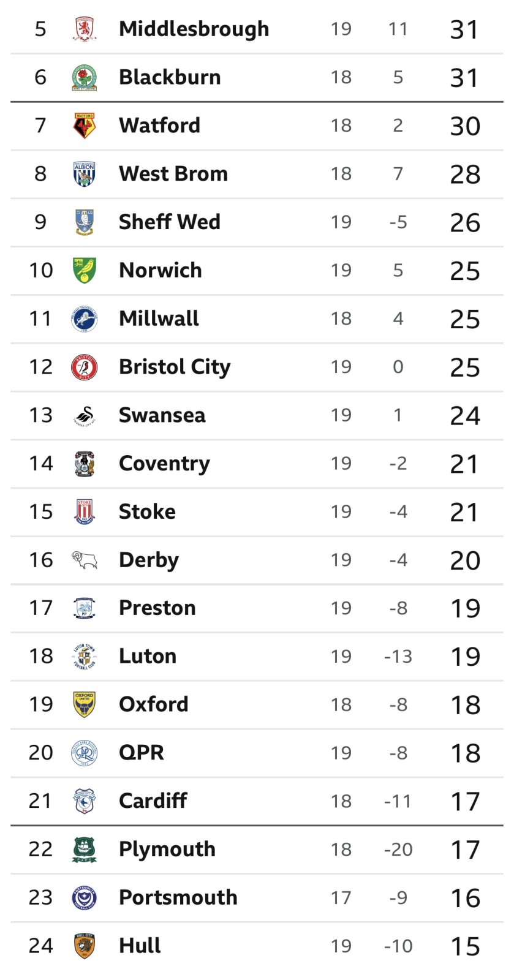Image resolution: width=514 pixels, height=980 pixels.
Task: Click the Swansea swan logo
Action: 85,415
